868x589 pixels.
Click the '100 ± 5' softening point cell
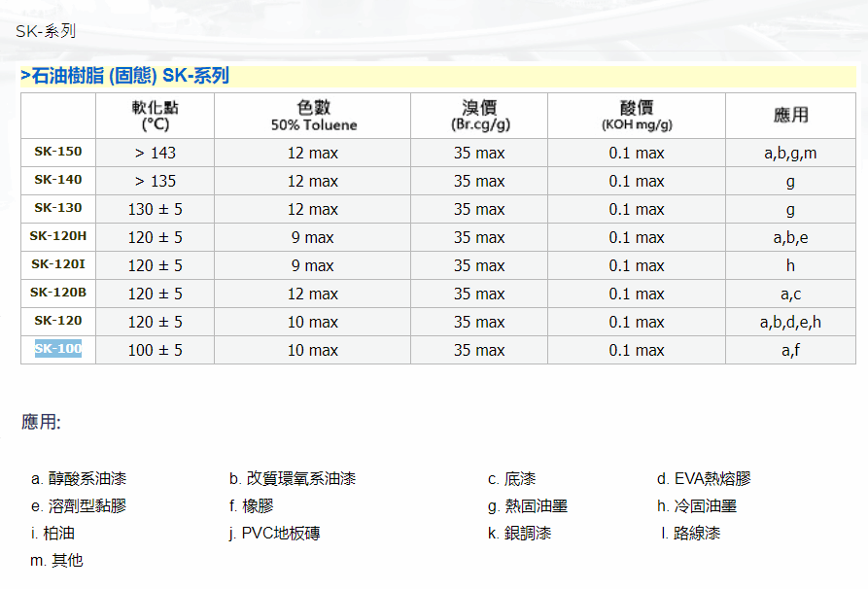tap(155, 351)
